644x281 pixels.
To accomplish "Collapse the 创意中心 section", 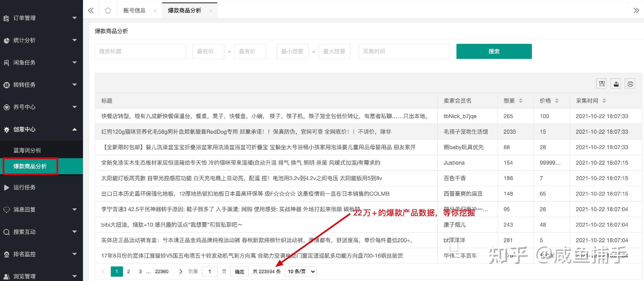I will (75, 129).
